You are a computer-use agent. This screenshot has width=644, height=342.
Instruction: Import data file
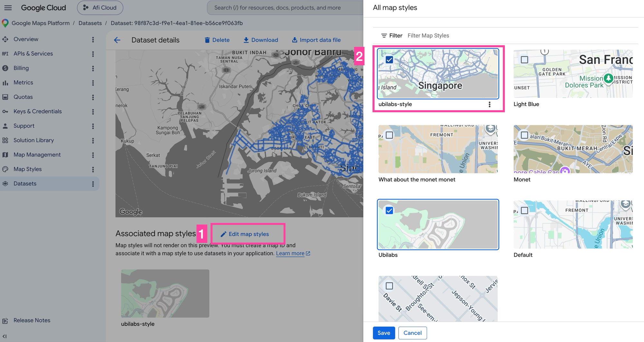316,40
